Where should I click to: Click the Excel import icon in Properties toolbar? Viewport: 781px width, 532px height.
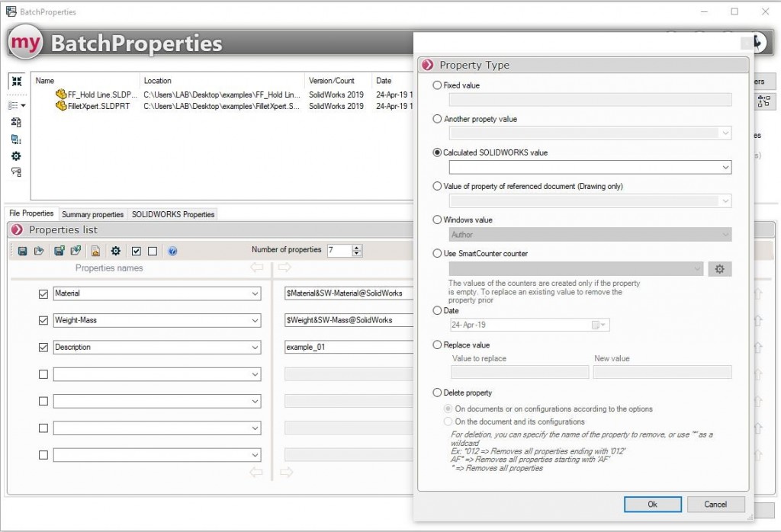(x=76, y=252)
